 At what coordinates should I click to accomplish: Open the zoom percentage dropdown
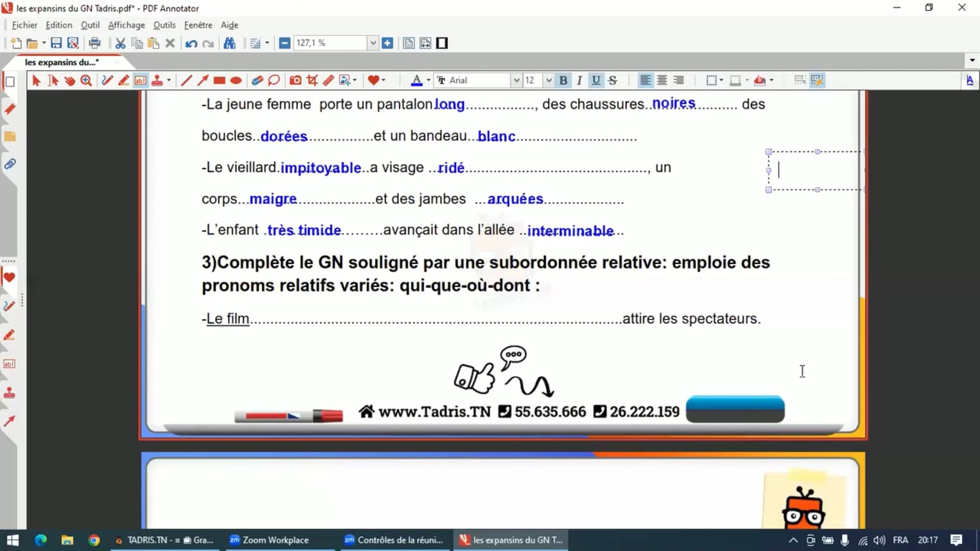point(373,43)
